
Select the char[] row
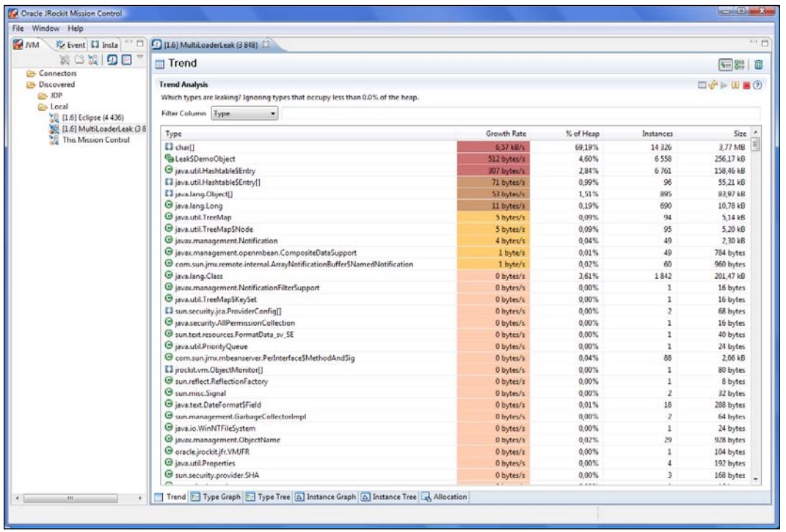point(456,147)
